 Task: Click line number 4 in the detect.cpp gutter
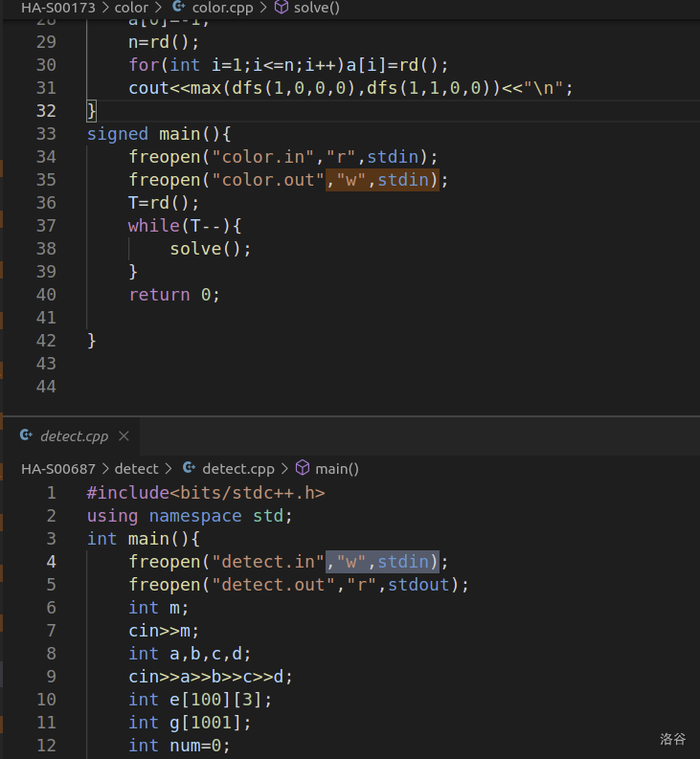tap(51, 562)
